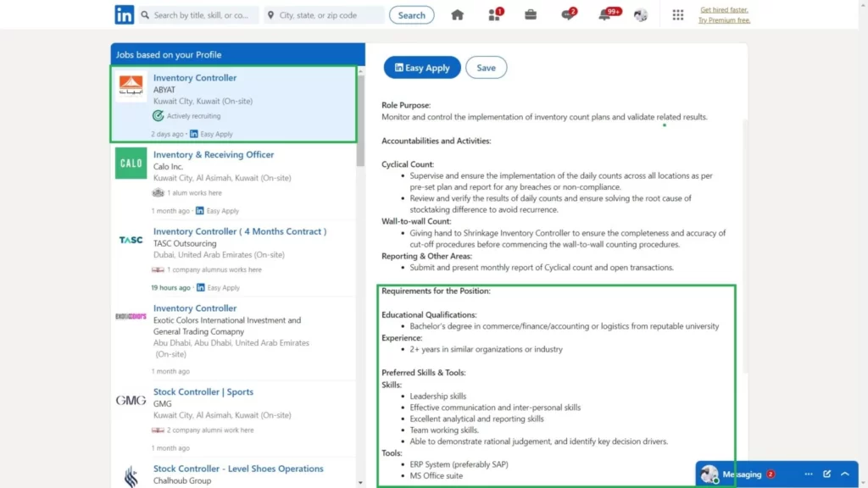This screenshot has width=868, height=488.
Task: Compose a new message in Messaging bar
Action: (826, 474)
